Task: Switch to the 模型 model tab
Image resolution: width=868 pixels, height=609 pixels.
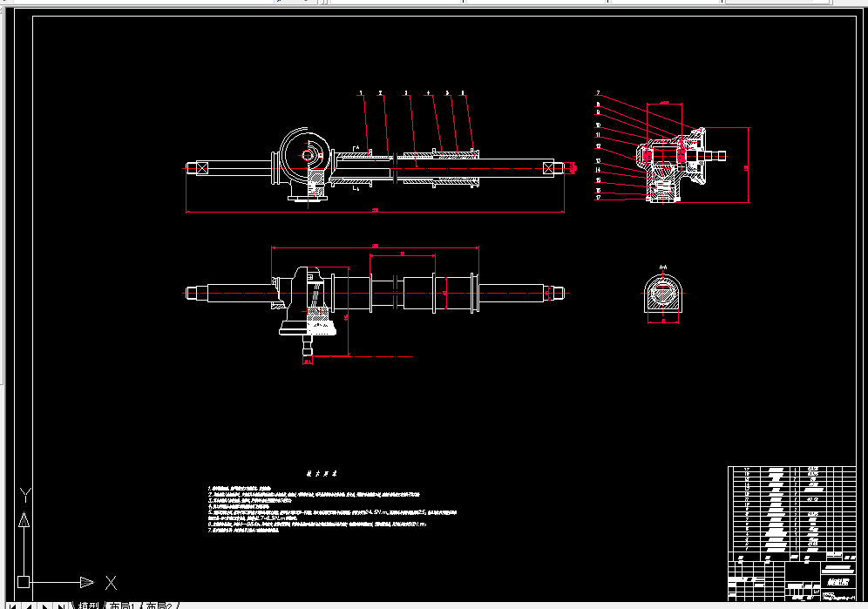Action: point(88,606)
